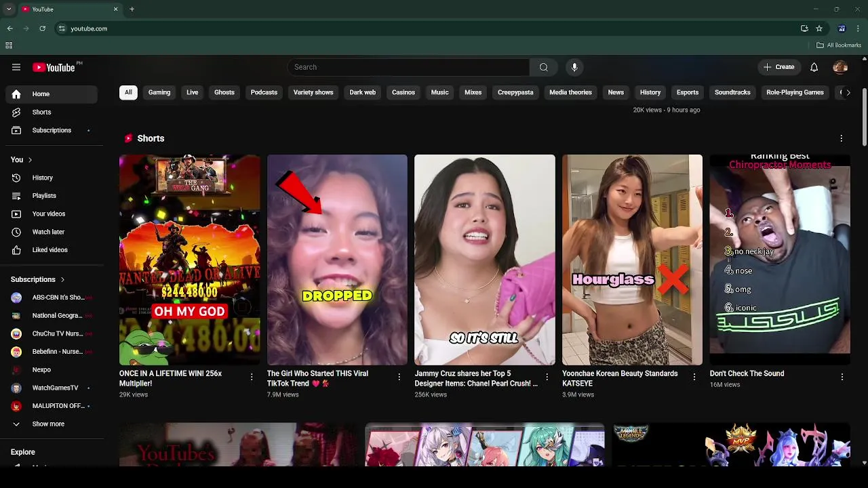Open Nexpo subscription channel

coord(52,370)
